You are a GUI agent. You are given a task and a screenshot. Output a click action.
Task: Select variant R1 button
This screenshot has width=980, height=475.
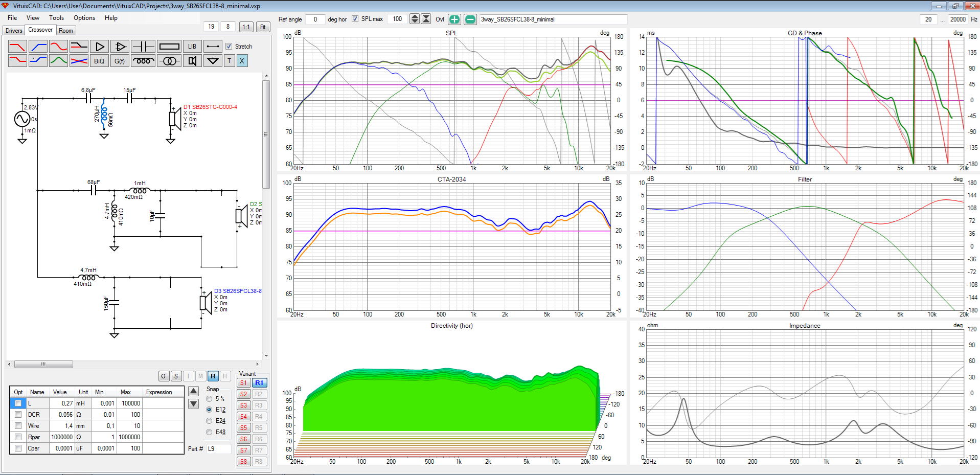point(259,383)
